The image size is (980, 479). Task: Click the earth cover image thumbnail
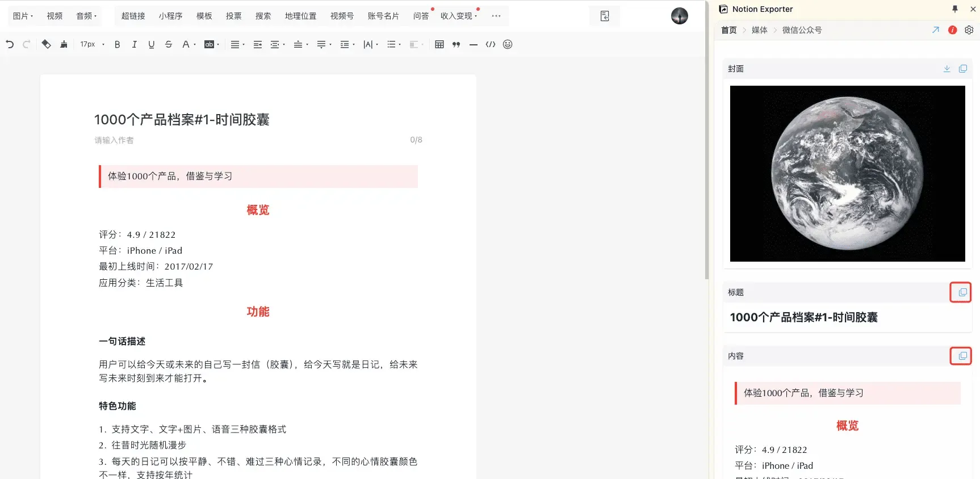tap(848, 174)
